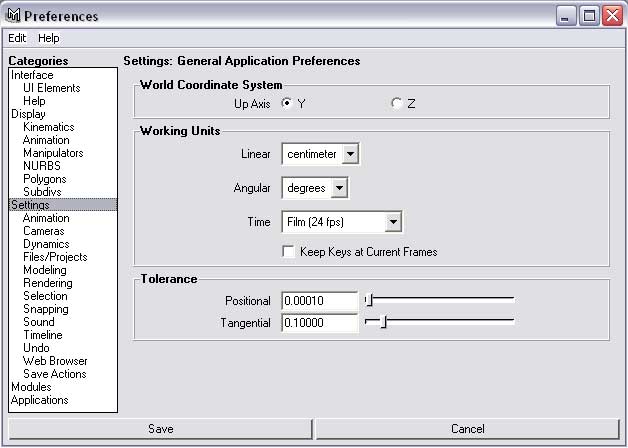Choose the Kinematics category

click(48, 127)
